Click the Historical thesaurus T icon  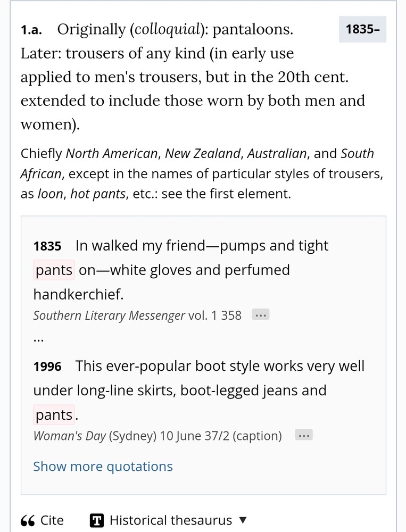coord(96,520)
